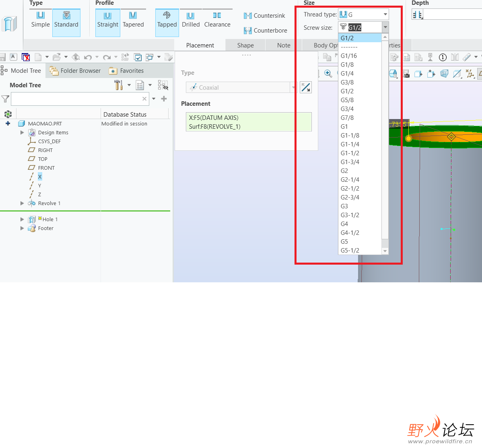Screen dimensions: 482x448
Task: Switch to Model Tree tab
Action: 23,71
